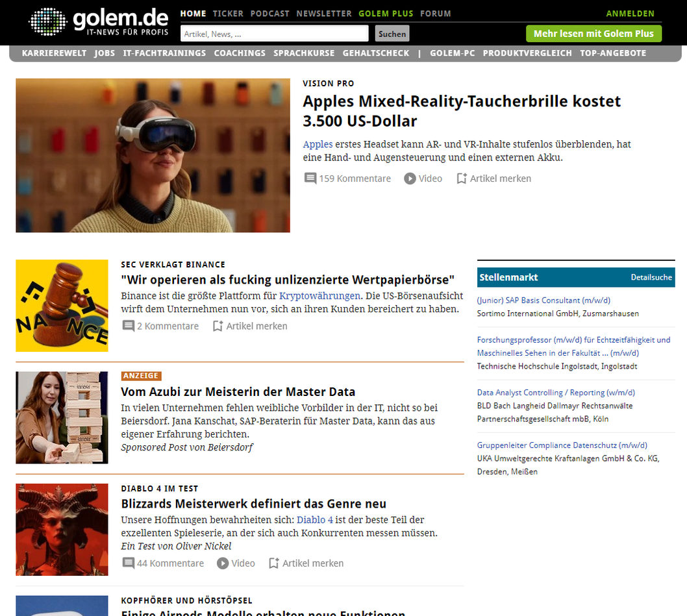
Task: Play video icon for Vision Pro article
Action: pyautogui.click(x=410, y=179)
